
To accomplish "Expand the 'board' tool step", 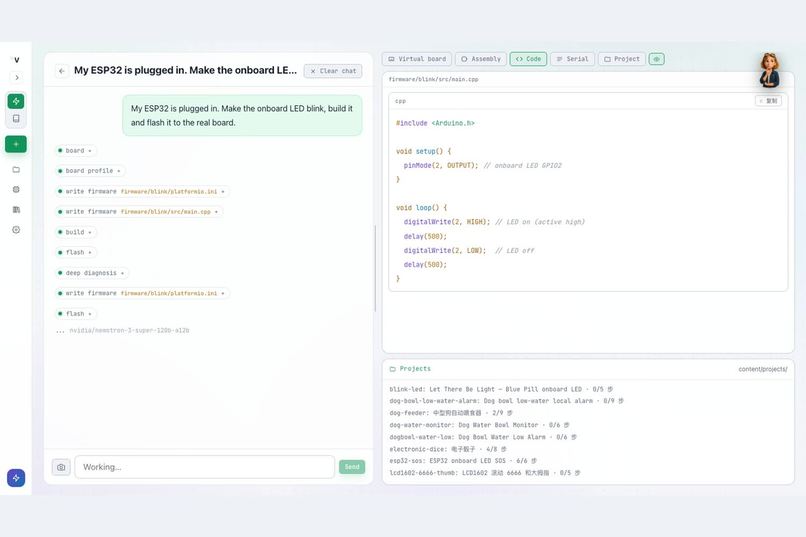I will [76, 151].
